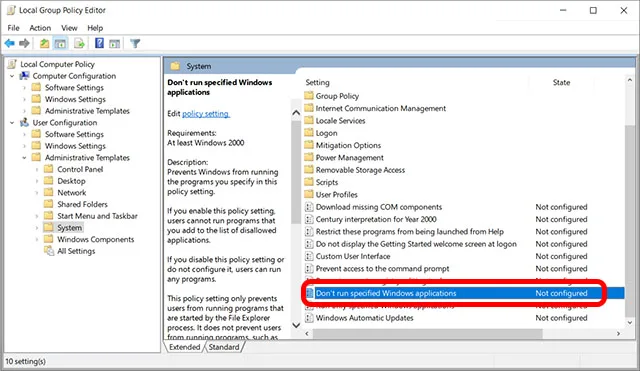
Task: Select the System node in the tree
Action: (69, 228)
